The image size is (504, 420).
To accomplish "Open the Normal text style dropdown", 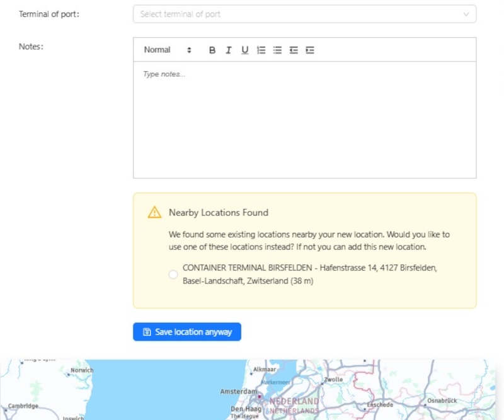I will tap(168, 50).
